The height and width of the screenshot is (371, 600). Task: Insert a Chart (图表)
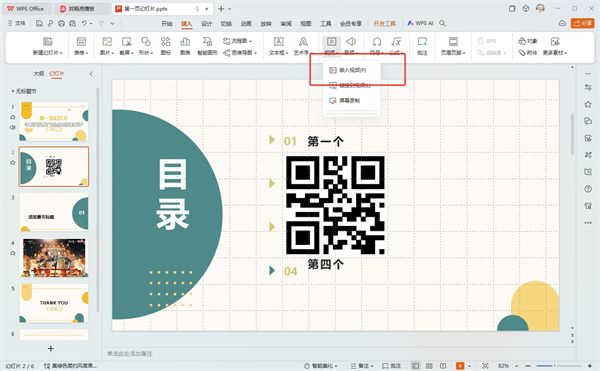pos(185,42)
